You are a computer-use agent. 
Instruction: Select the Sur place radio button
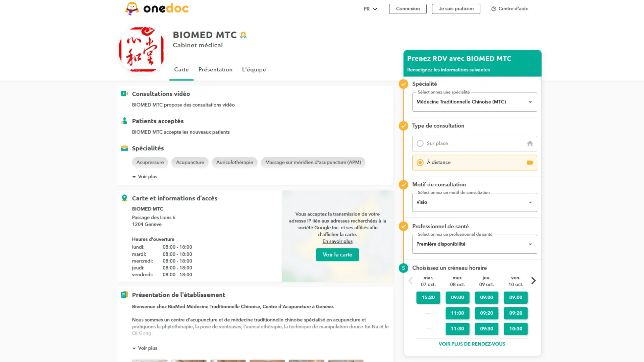pos(420,143)
